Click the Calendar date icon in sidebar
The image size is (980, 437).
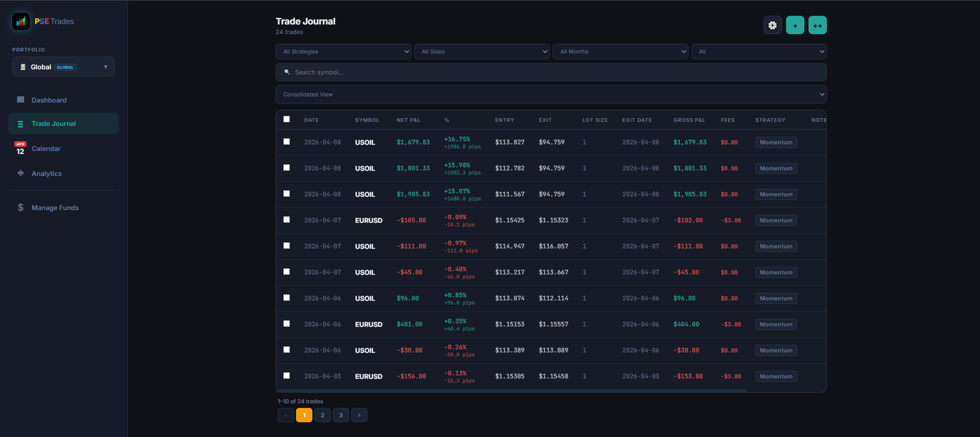point(20,148)
